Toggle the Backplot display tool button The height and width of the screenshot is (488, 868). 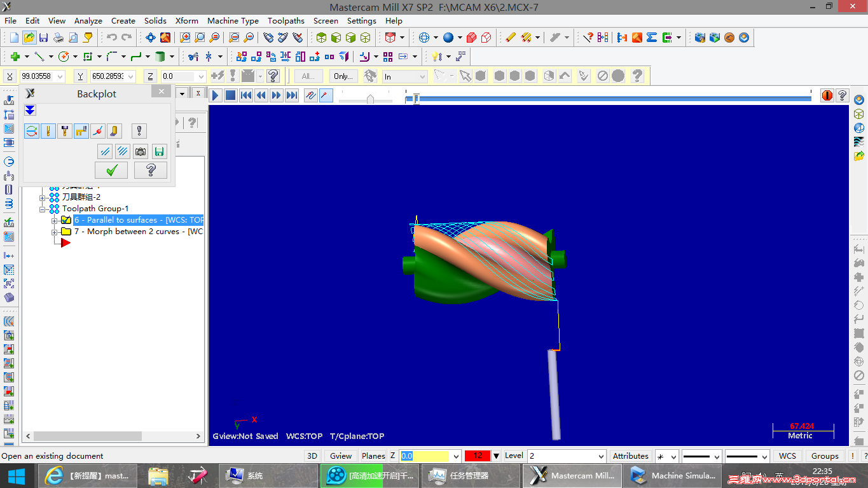point(48,131)
